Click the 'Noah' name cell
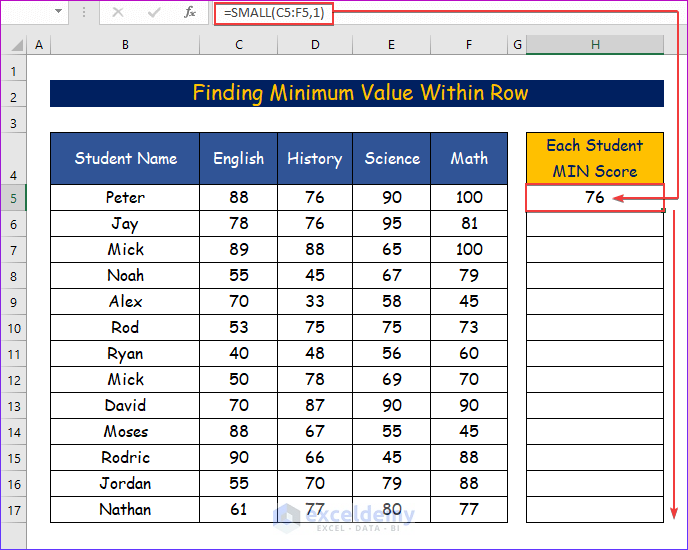The height and width of the screenshot is (550, 688). (x=125, y=275)
